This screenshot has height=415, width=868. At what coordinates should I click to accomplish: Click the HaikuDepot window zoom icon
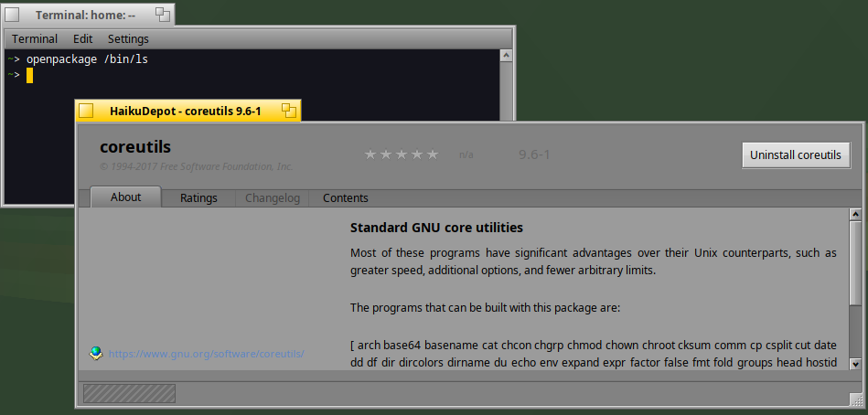289,111
